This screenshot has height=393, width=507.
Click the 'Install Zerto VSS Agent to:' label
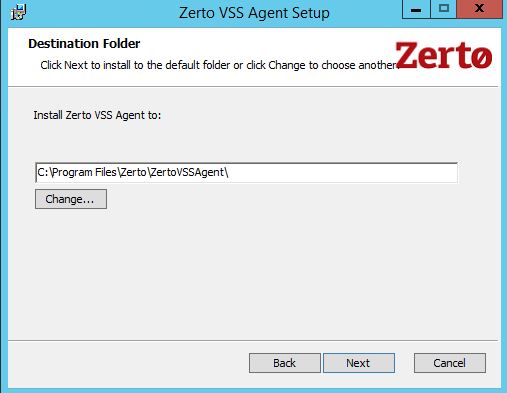(x=97, y=115)
